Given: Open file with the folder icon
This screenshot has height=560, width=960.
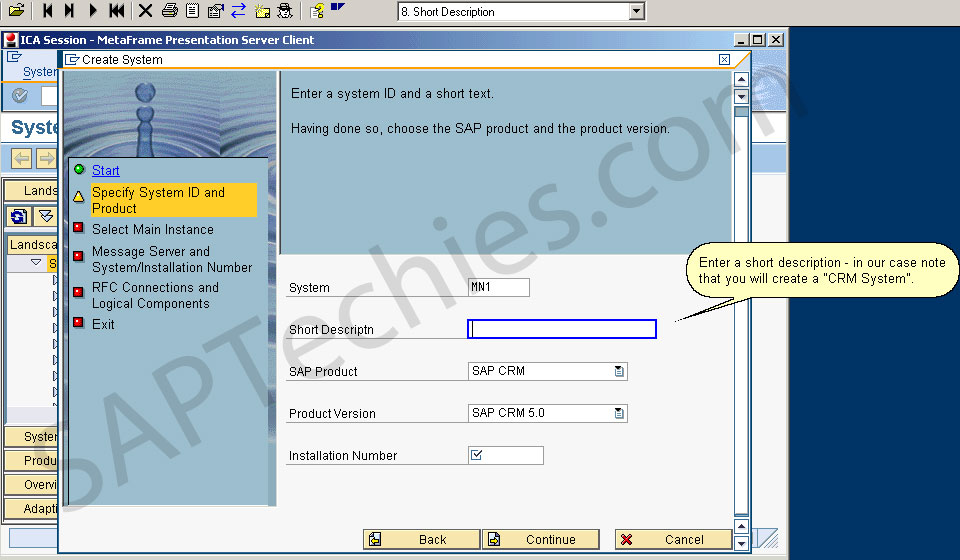Looking at the screenshot, I should pyautogui.click(x=17, y=10).
